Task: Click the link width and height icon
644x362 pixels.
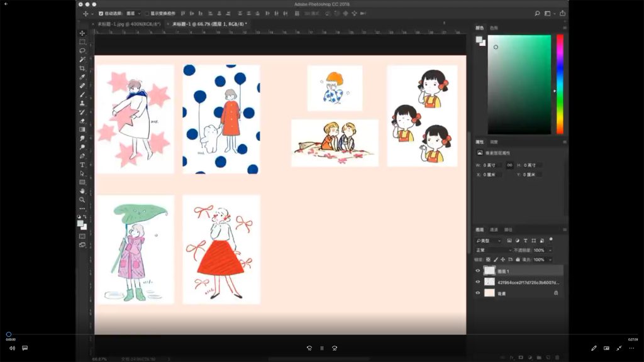Action: pyautogui.click(x=509, y=165)
